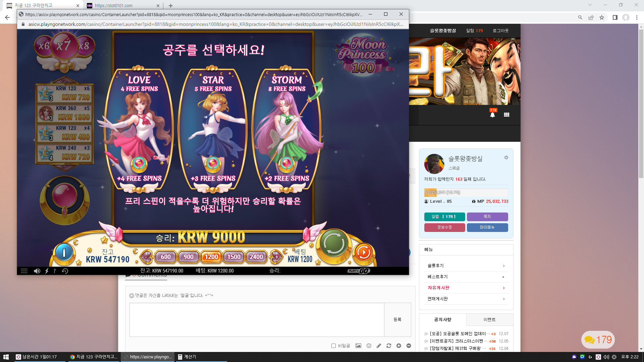Open game history clock icon

click(x=65, y=271)
